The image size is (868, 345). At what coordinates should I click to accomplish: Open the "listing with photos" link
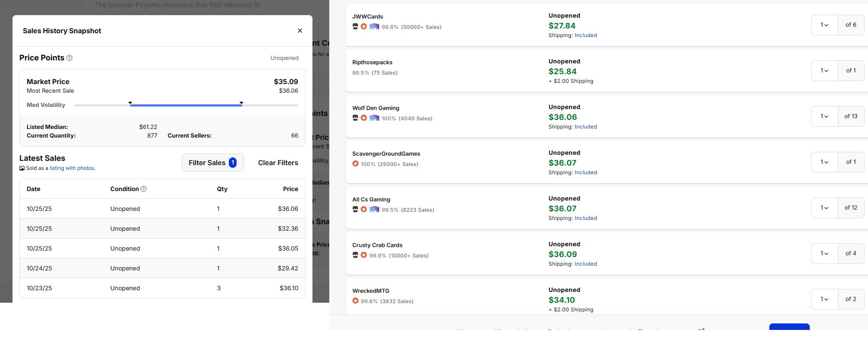72,168
